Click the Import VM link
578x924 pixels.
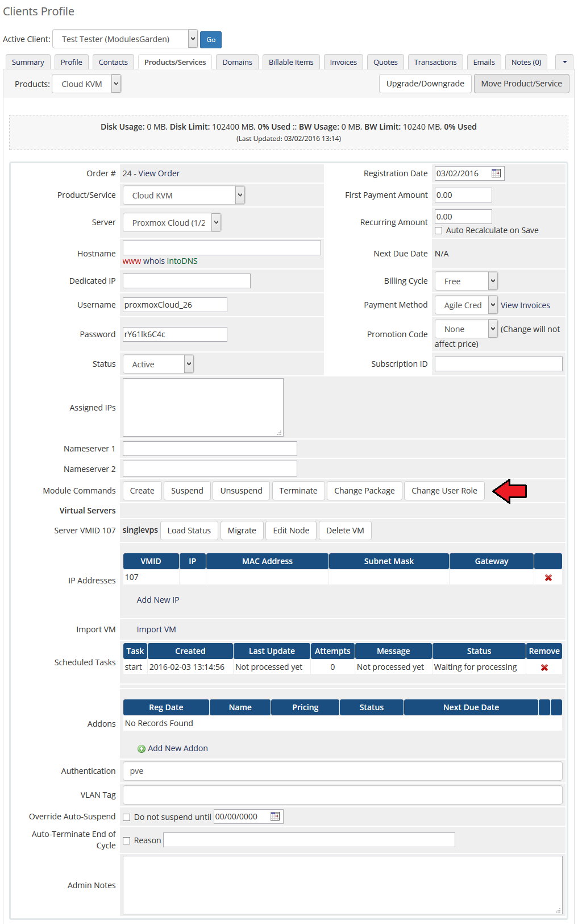click(x=156, y=629)
